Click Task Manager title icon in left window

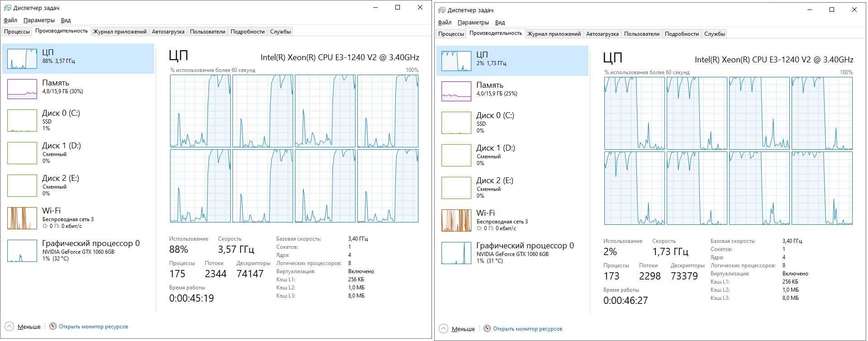click(7, 8)
